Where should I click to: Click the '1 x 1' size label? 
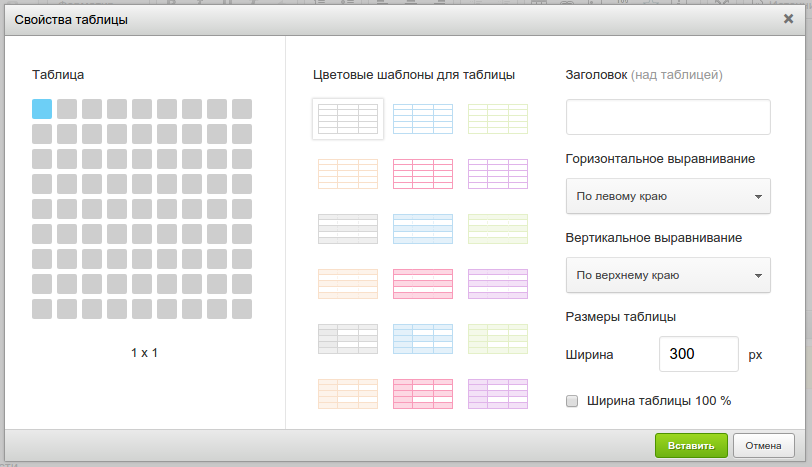pos(144,353)
